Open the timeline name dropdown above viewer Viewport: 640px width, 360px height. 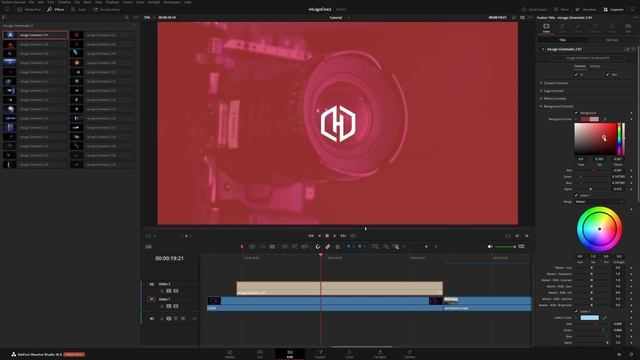339,18
